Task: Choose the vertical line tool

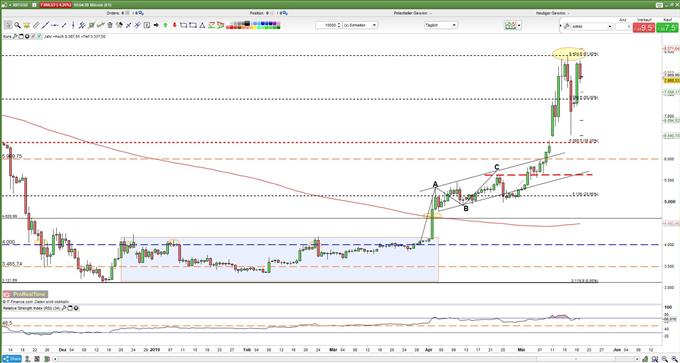Action: [73, 25]
